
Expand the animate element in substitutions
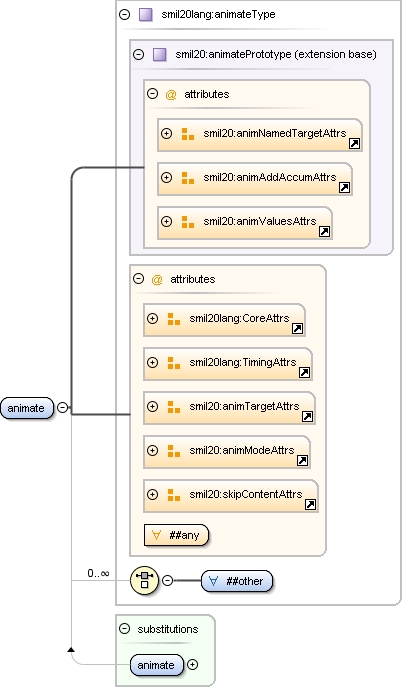tap(192, 665)
